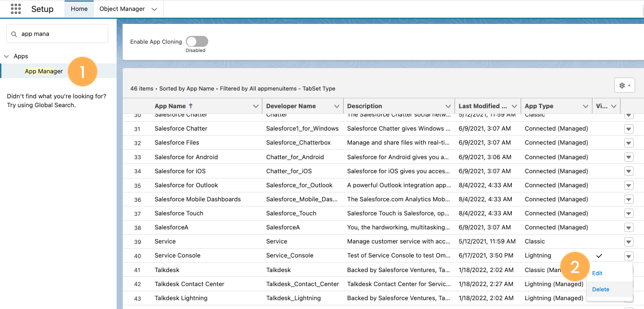Click Salesforce Mobile Dashboards app name
Screen dimensions: 644x309
coord(198,199)
